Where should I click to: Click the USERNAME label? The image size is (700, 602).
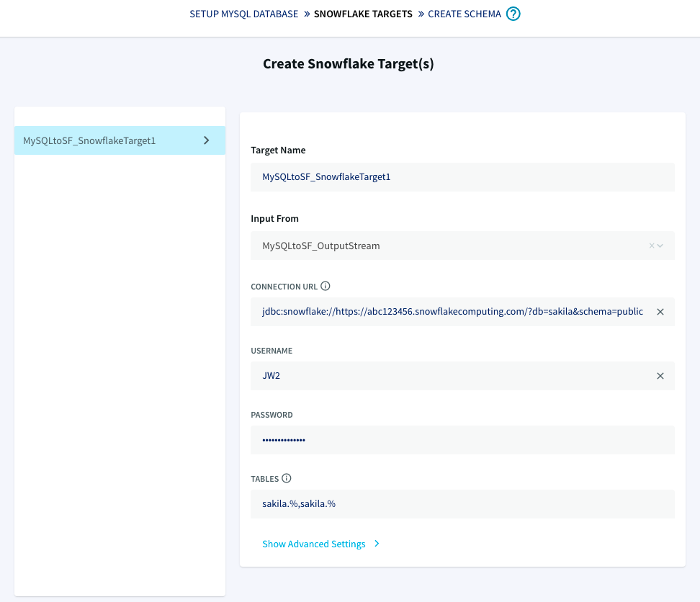tap(272, 351)
